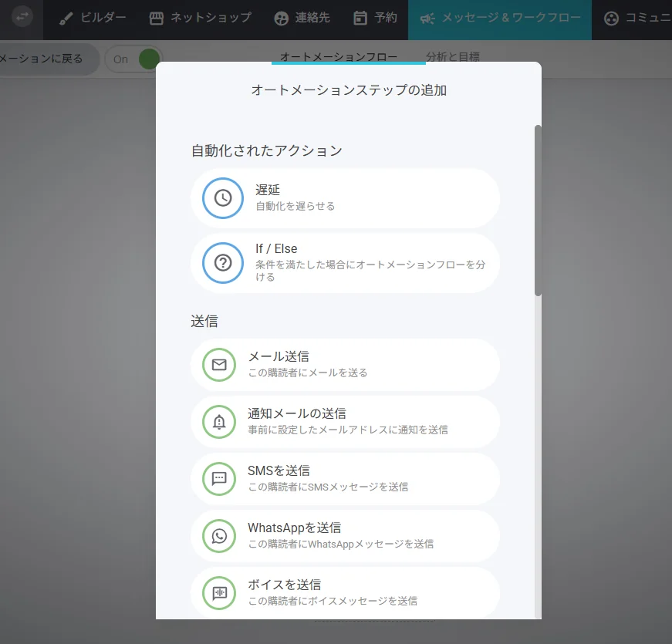
Task: Click the description 事前に設定したメールアドレスに通知を送信
Action: [x=348, y=430]
